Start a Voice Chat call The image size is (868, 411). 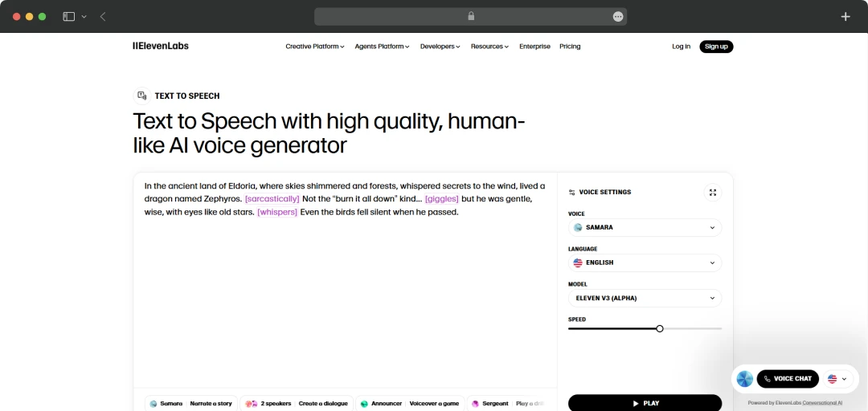tap(788, 379)
